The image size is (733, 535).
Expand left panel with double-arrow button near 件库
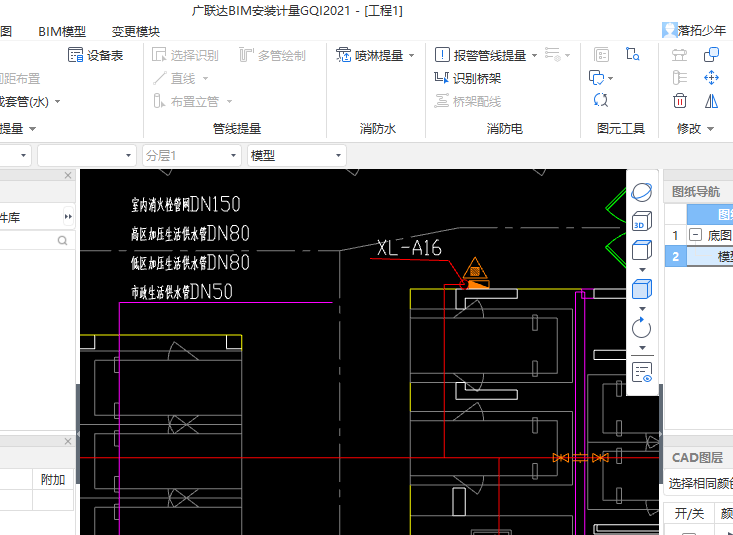click(68, 217)
